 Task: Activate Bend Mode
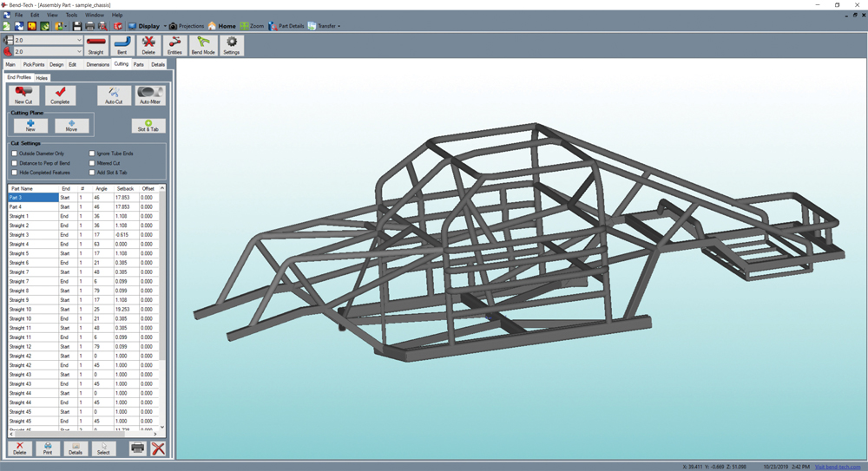(203, 45)
